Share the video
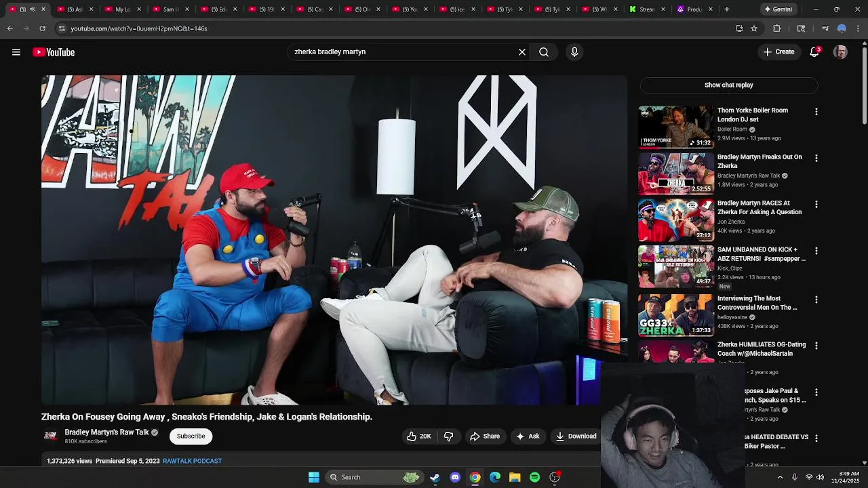This screenshot has width=868, height=488. pos(485,436)
